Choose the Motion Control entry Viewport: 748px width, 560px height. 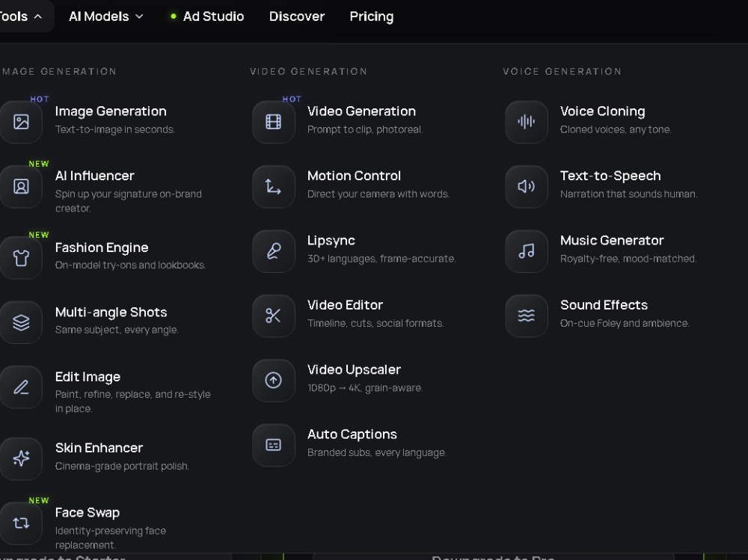354,176
